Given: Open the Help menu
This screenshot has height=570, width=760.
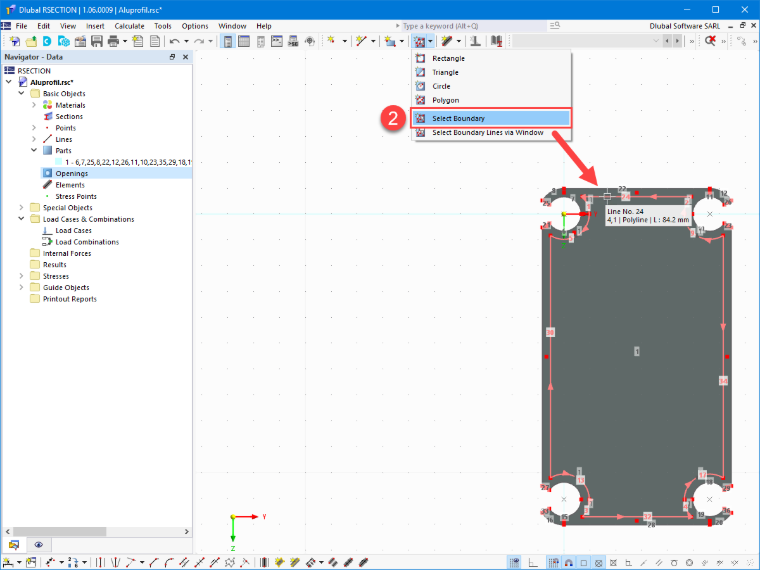Looking at the screenshot, I should (264, 26).
